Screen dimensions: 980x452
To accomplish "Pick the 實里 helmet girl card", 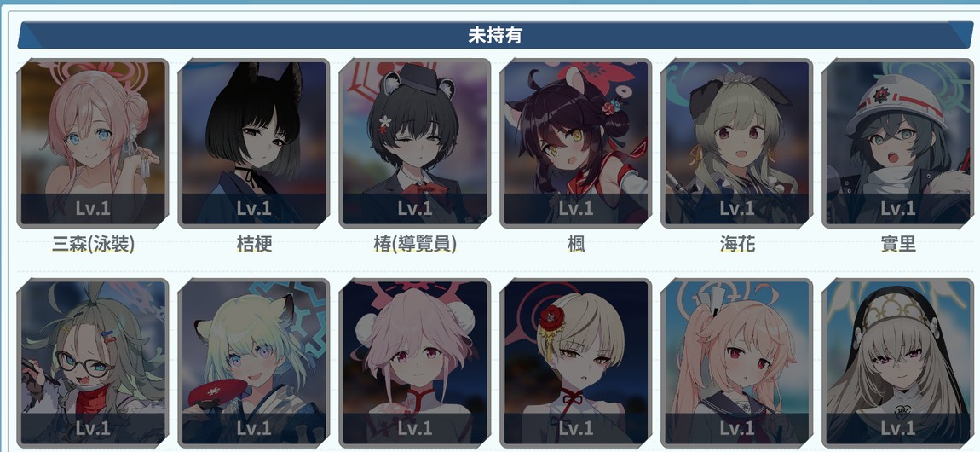I will [x=898, y=143].
